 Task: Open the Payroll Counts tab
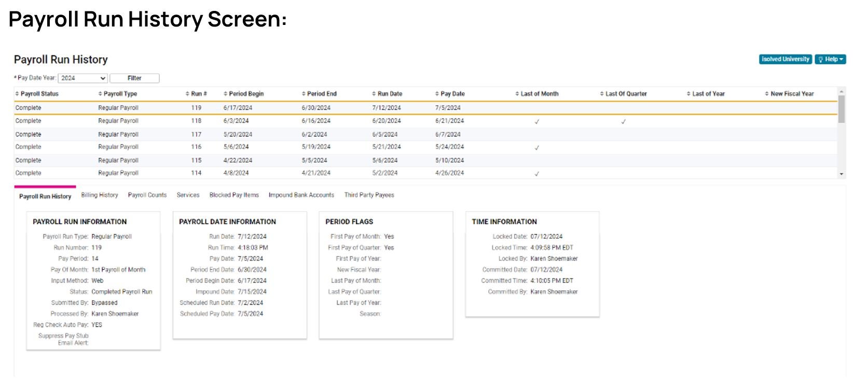click(x=147, y=195)
